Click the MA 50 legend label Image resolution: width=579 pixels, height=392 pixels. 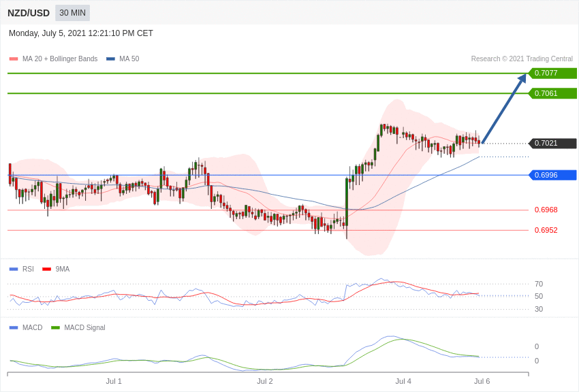(129, 59)
